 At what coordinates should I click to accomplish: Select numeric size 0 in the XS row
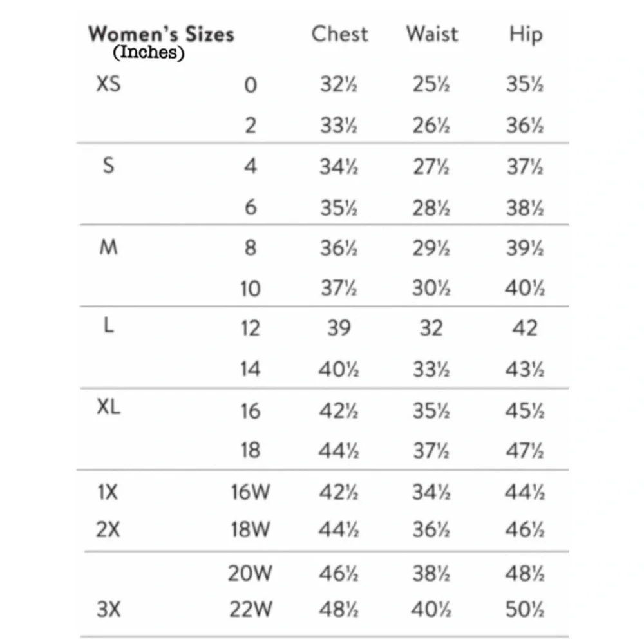251,85
